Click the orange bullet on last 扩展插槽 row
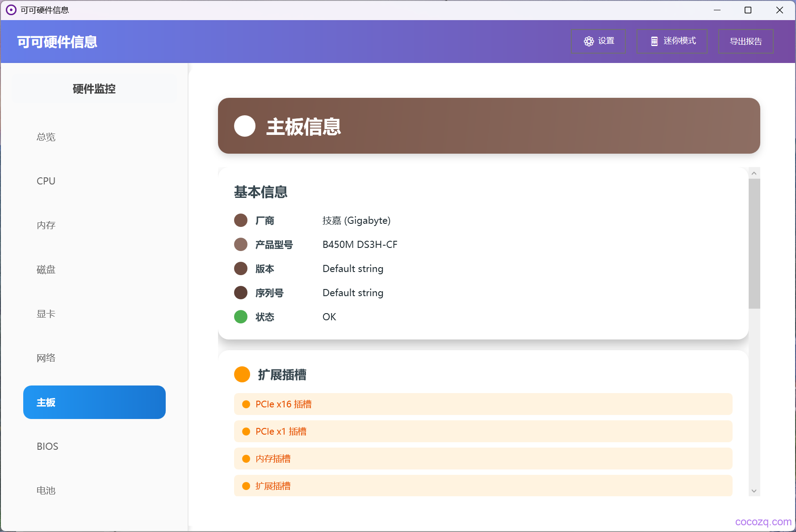The image size is (796, 532). click(x=246, y=486)
